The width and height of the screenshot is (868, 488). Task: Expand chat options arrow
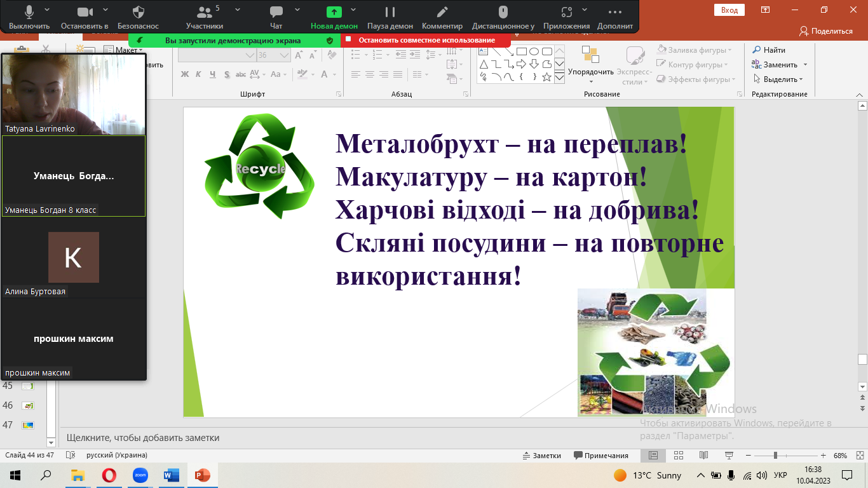297,10
